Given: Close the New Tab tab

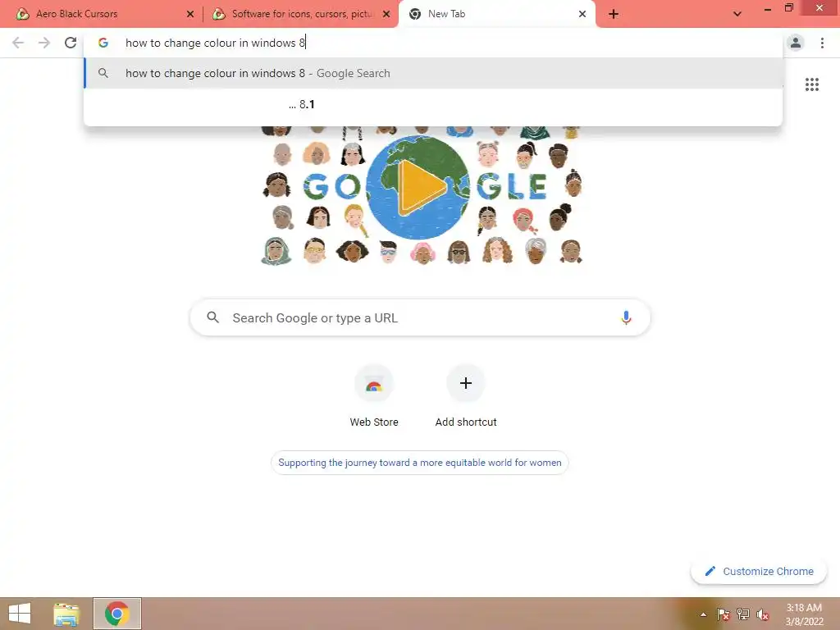Looking at the screenshot, I should 582,15.
